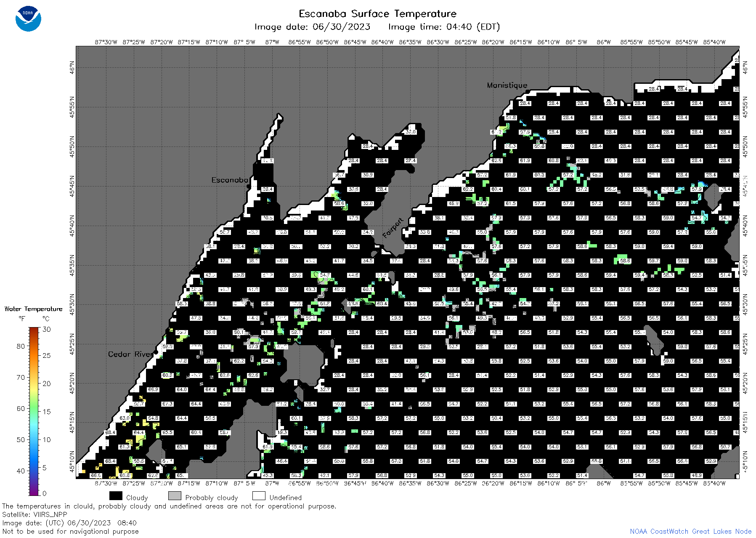756x538 pixels.
Task: Click the Cedar River place label
Action: pos(131,354)
